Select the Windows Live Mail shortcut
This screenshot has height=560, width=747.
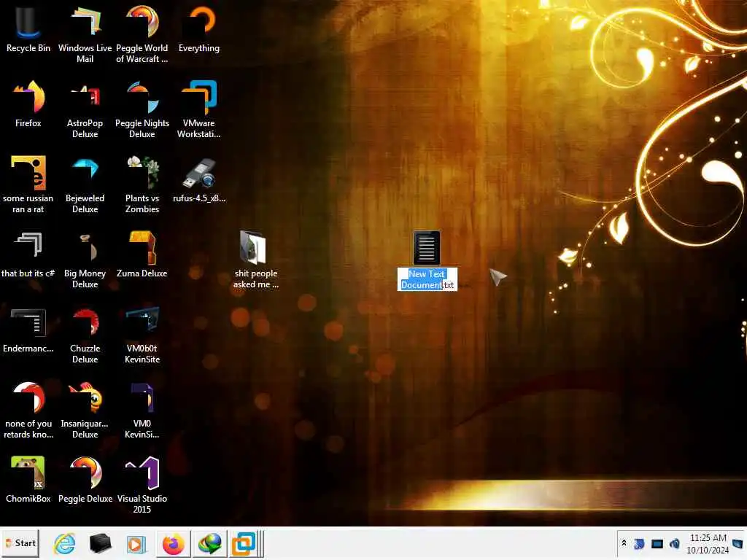[85, 34]
